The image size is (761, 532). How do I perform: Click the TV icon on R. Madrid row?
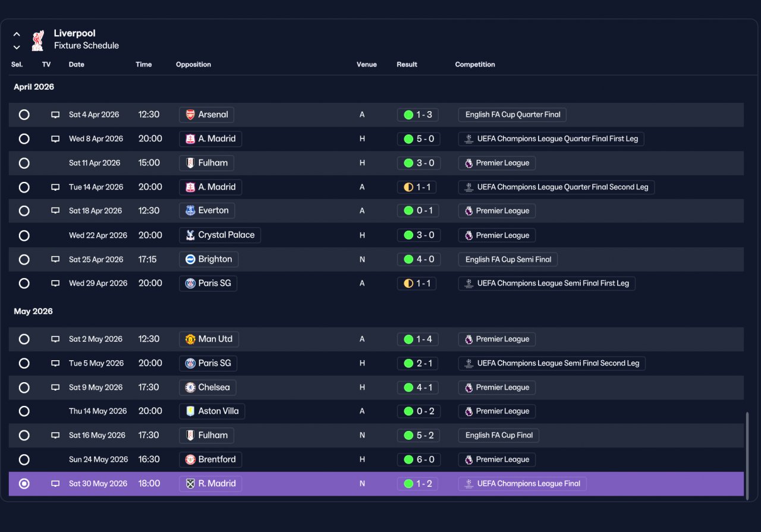pyautogui.click(x=55, y=484)
